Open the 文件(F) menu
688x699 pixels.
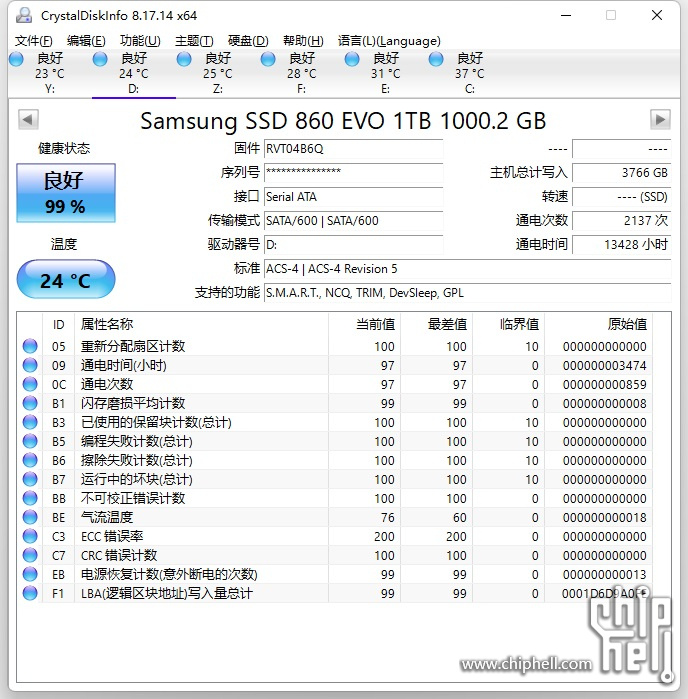(33, 41)
